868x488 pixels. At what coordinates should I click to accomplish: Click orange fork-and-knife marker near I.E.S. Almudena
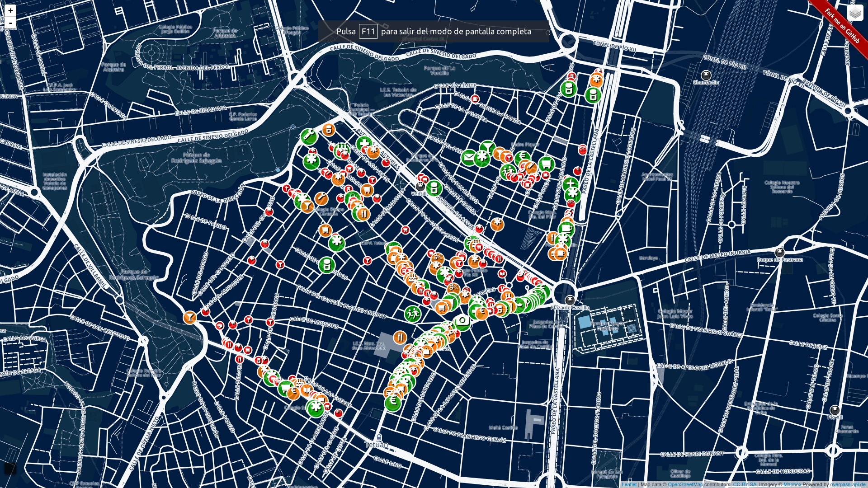coord(400,337)
